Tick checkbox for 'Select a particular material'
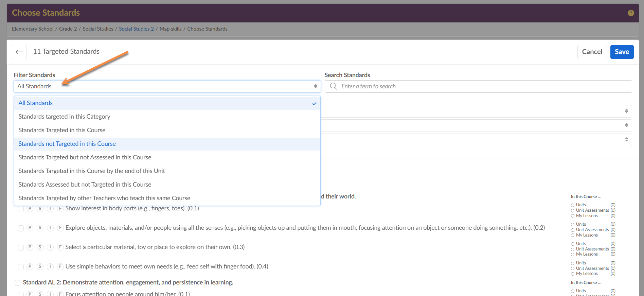 (x=21, y=248)
